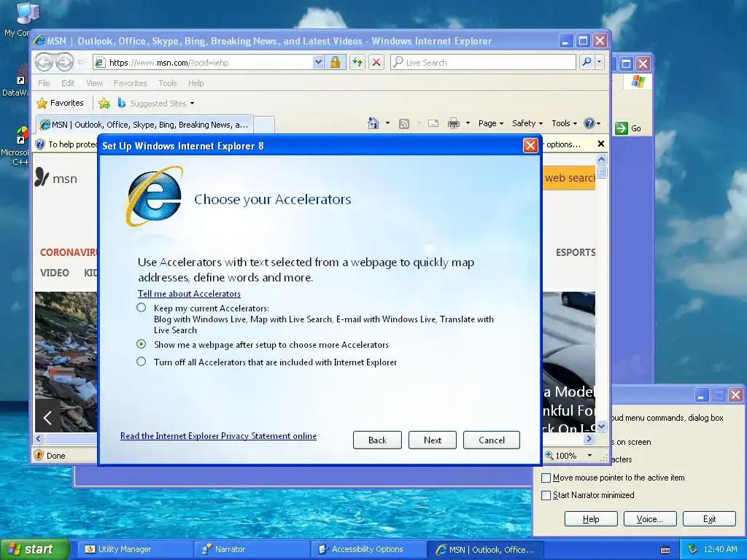The height and width of the screenshot is (560, 747).
Task: Click the Favorites star button
Action: point(61,103)
